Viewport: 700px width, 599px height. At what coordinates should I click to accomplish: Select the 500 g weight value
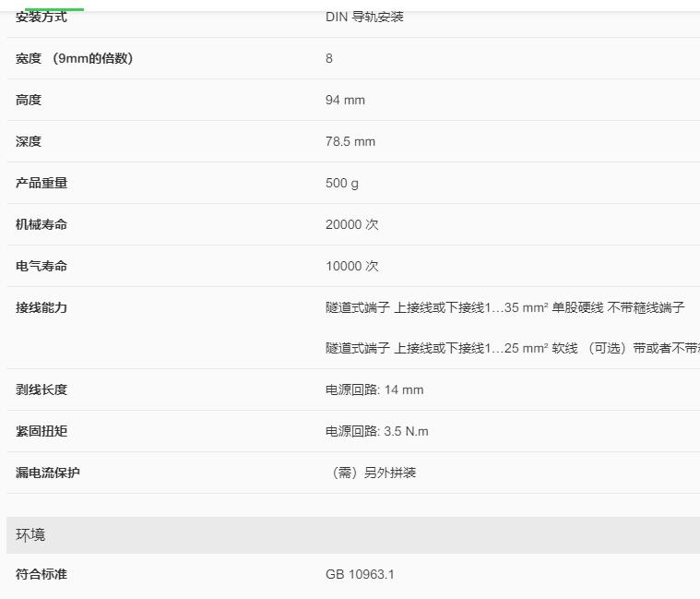[342, 183]
